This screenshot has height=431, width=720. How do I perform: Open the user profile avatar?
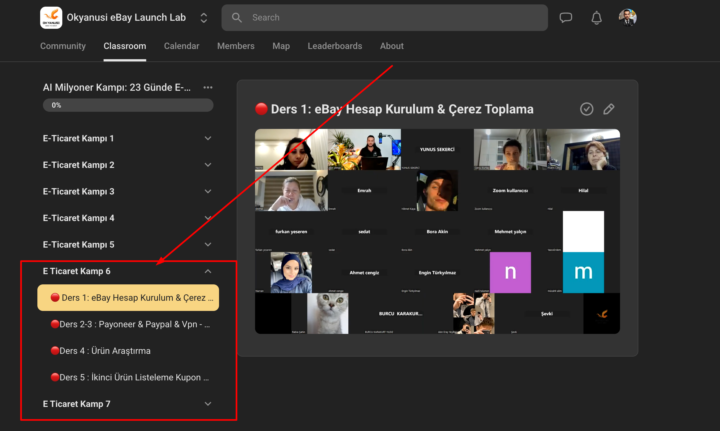click(x=627, y=17)
